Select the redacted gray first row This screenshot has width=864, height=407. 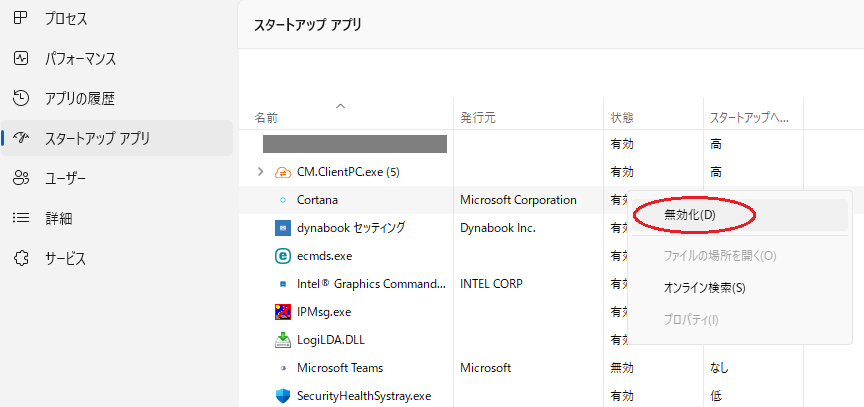(355, 144)
